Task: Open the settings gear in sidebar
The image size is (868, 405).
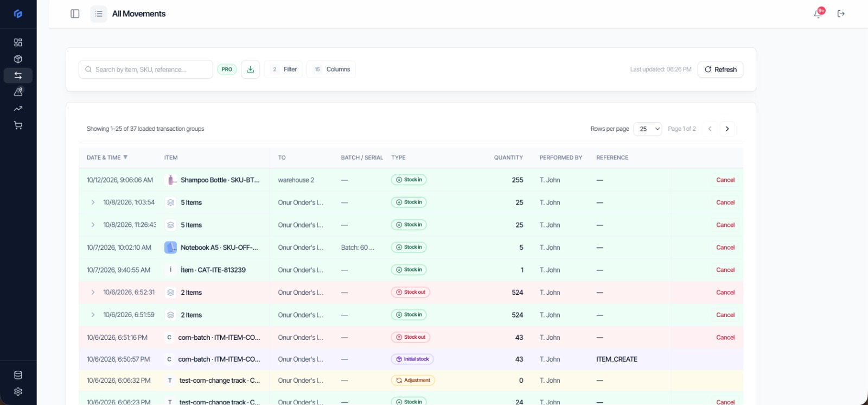Action: point(18,391)
